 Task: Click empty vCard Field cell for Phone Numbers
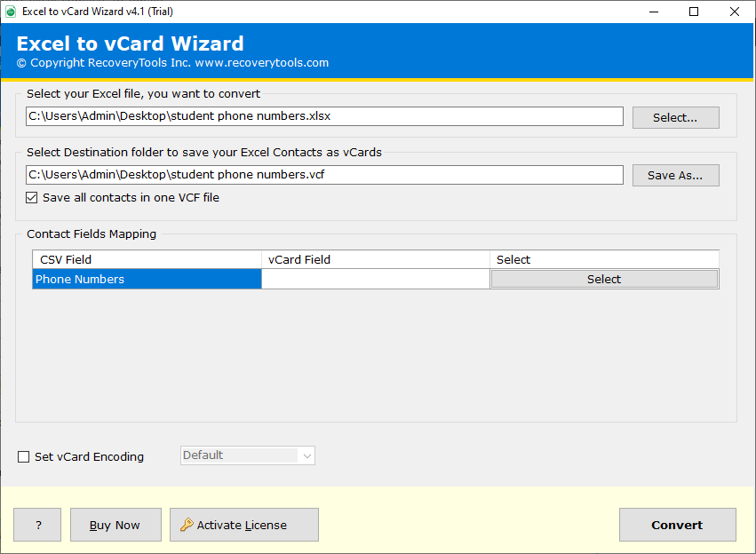[x=376, y=279]
